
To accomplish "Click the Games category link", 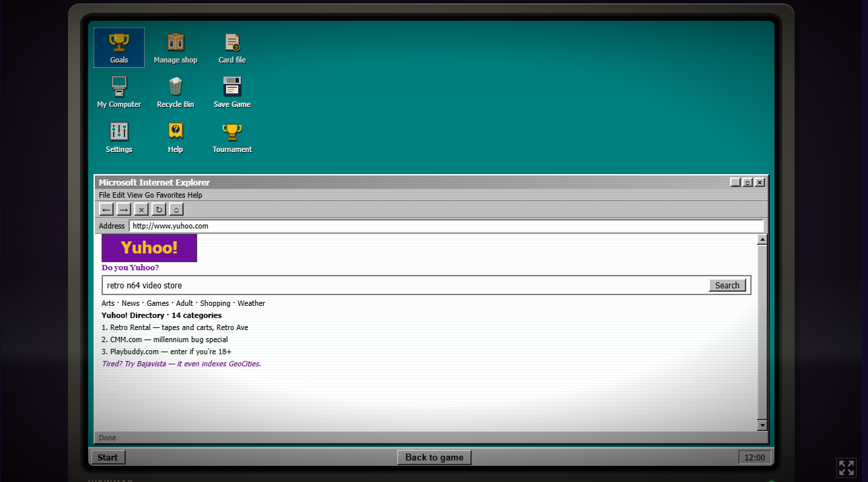I will click(x=158, y=303).
